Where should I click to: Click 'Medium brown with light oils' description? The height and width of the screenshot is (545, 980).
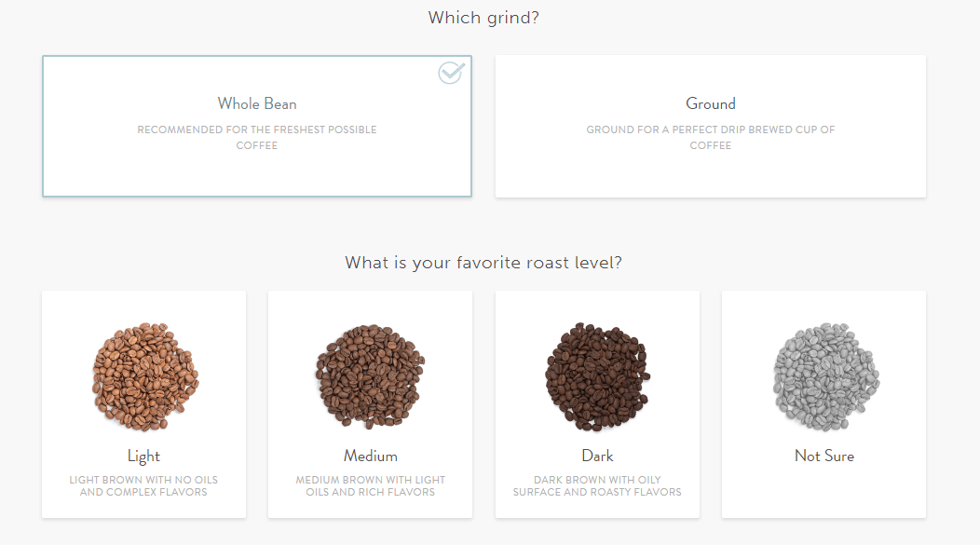[x=371, y=486]
